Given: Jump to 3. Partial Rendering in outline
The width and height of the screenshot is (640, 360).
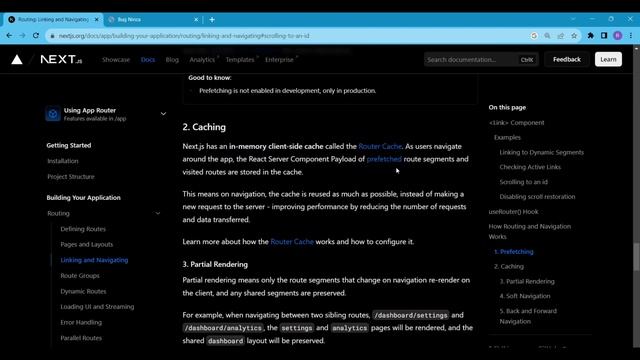Looking at the screenshot, I should (x=527, y=281).
